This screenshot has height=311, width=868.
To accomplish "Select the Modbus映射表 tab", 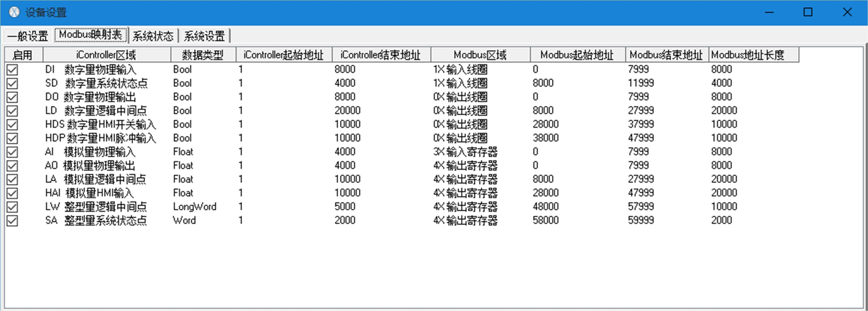I will [91, 35].
